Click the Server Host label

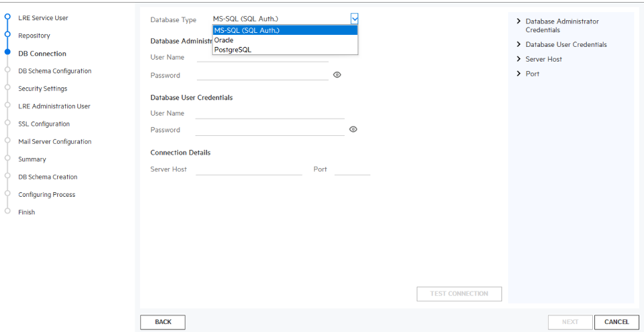(x=168, y=169)
